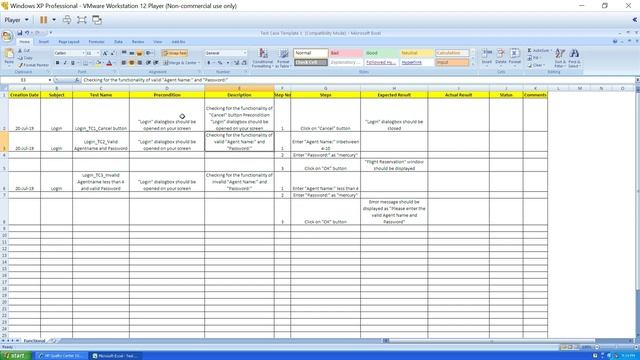This screenshot has width=640, height=360.
Task: Click the Windows XP start button
Action: pos(15,356)
